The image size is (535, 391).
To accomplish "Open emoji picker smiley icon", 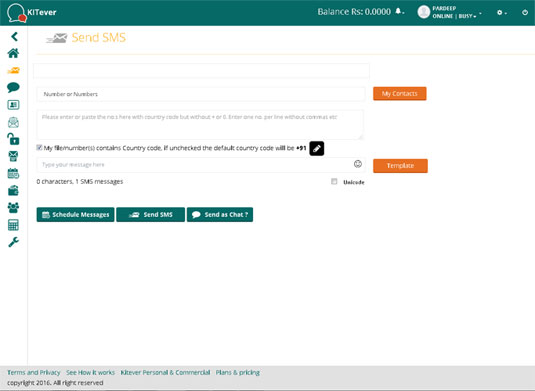I will (358, 164).
